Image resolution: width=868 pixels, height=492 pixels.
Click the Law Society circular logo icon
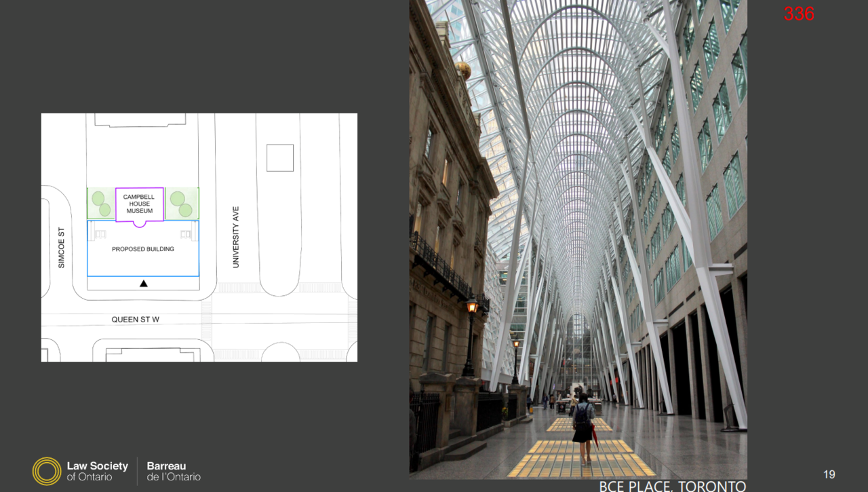tap(47, 471)
